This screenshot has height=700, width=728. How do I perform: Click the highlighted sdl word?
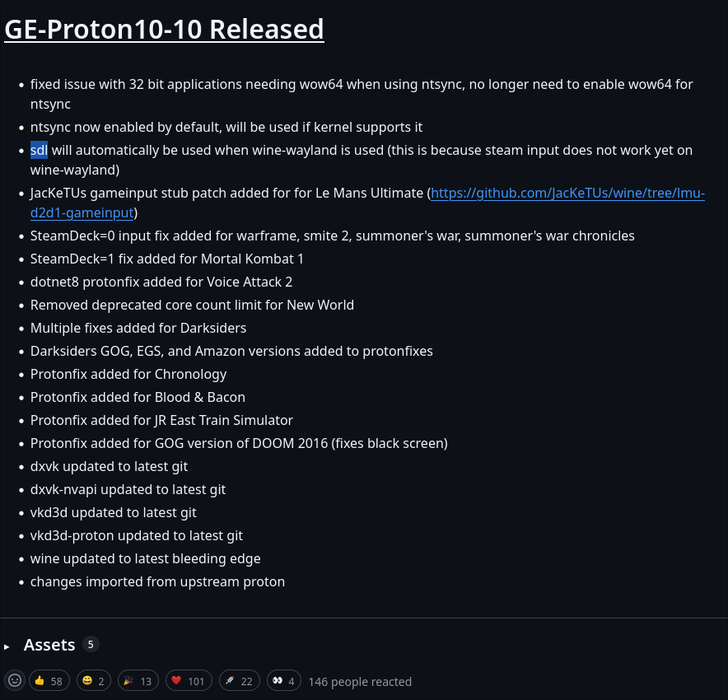(x=39, y=150)
